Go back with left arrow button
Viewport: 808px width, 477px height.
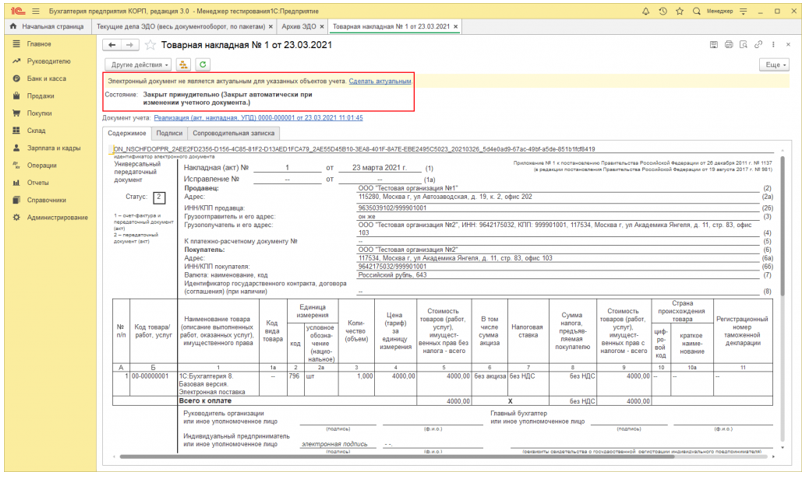click(x=112, y=45)
